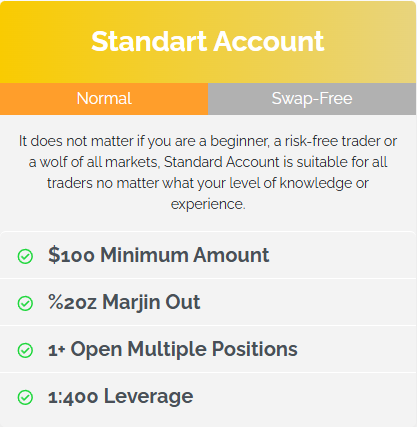Click the words 'Standard Account' in the description
The width and height of the screenshot is (417, 427).
tap(222, 162)
